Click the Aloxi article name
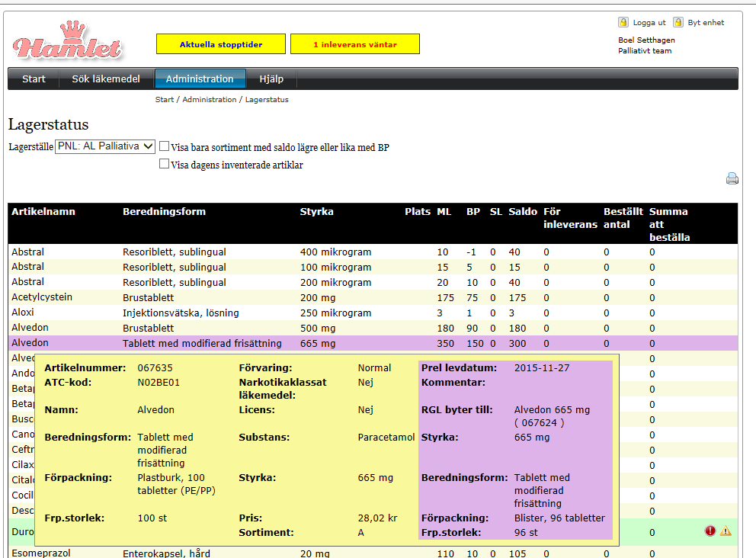 click(23, 312)
